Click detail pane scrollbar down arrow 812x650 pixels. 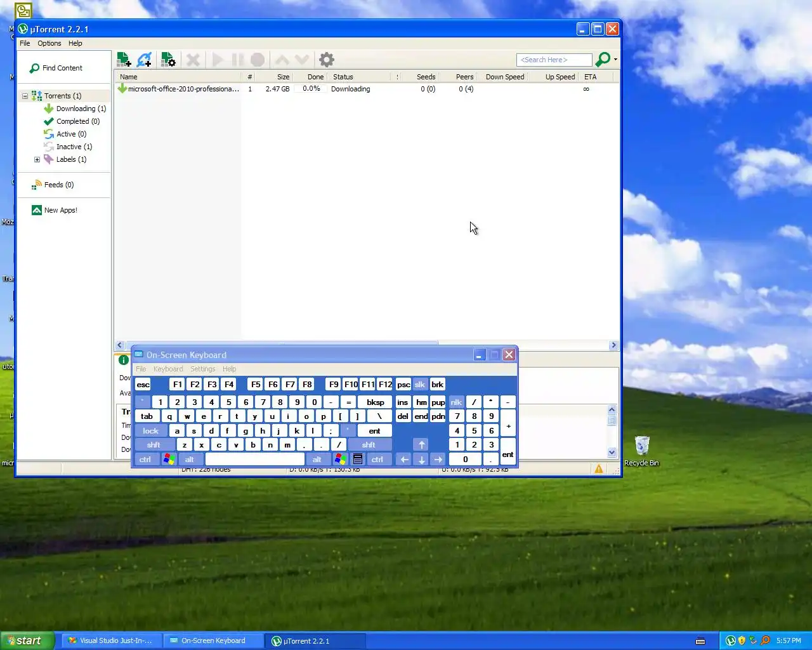(612, 453)
